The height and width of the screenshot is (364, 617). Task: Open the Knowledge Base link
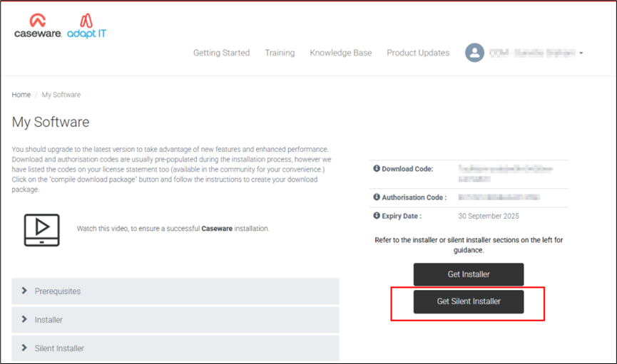coord(340,53)
